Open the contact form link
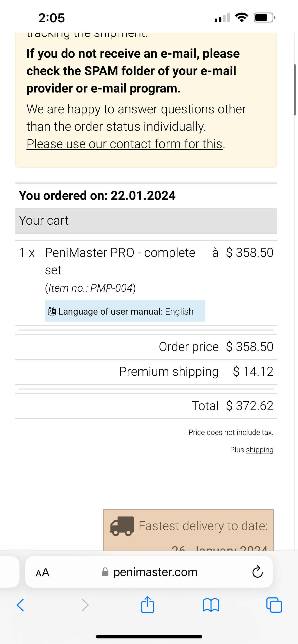 [x=124, y=144]
